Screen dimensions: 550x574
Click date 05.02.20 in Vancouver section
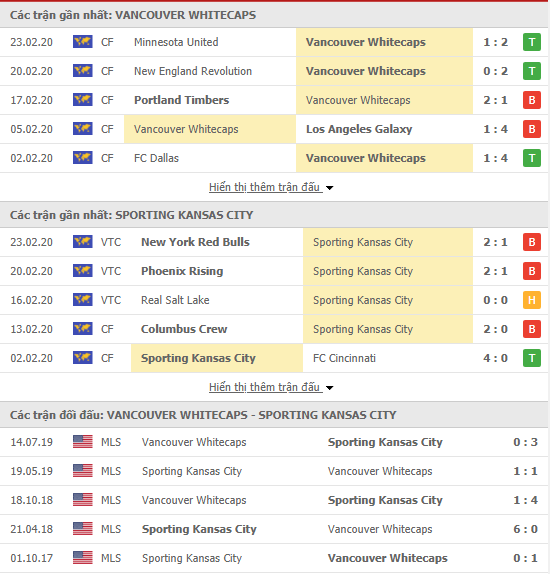[31, 129]
